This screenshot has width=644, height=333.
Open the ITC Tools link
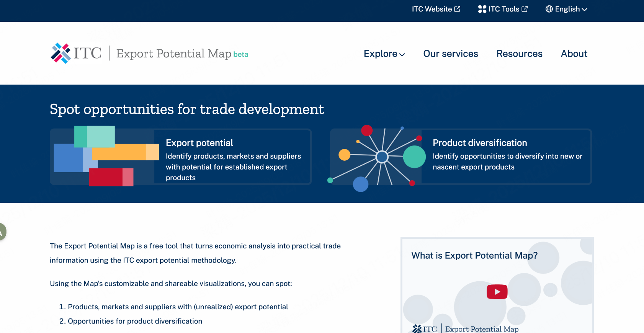(x=503, y=9)
